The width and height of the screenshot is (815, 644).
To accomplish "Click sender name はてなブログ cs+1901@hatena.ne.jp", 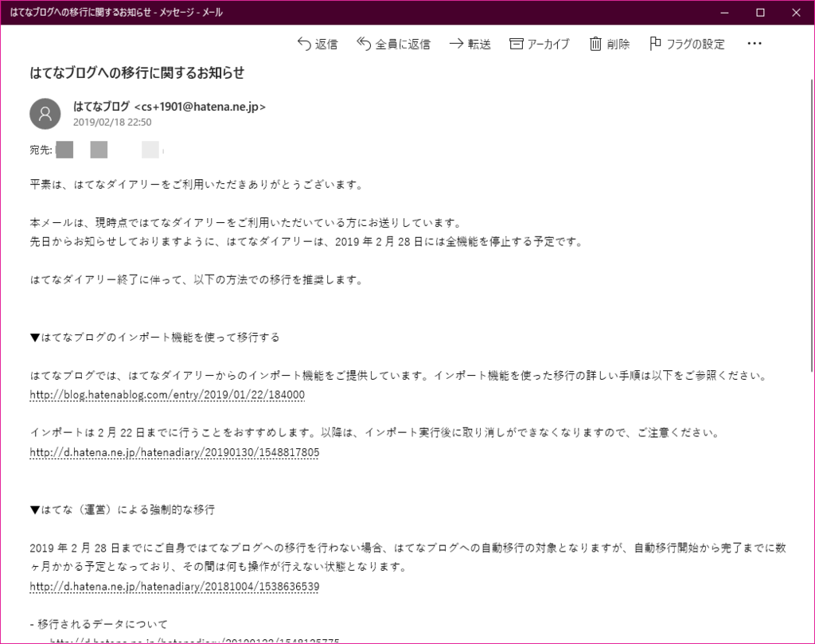I will tap(170, 107).
